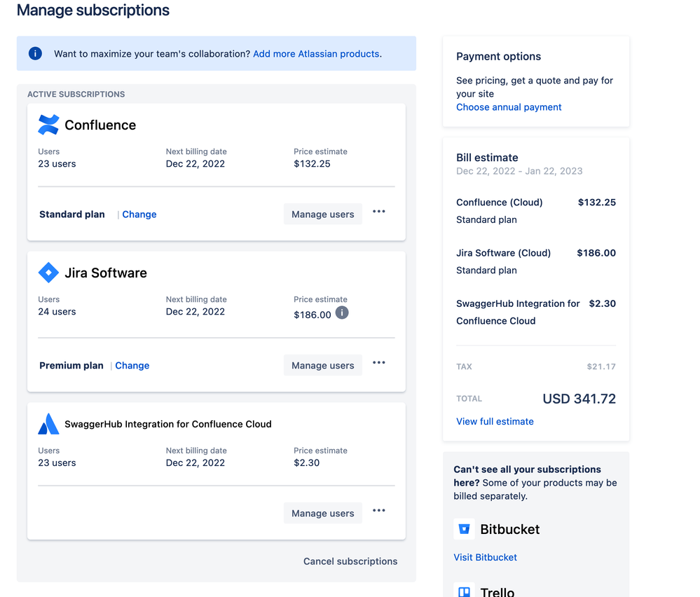This screenshot has height=597, width=700.
Task: Click the Confluence product title
Action: [100, 125]
